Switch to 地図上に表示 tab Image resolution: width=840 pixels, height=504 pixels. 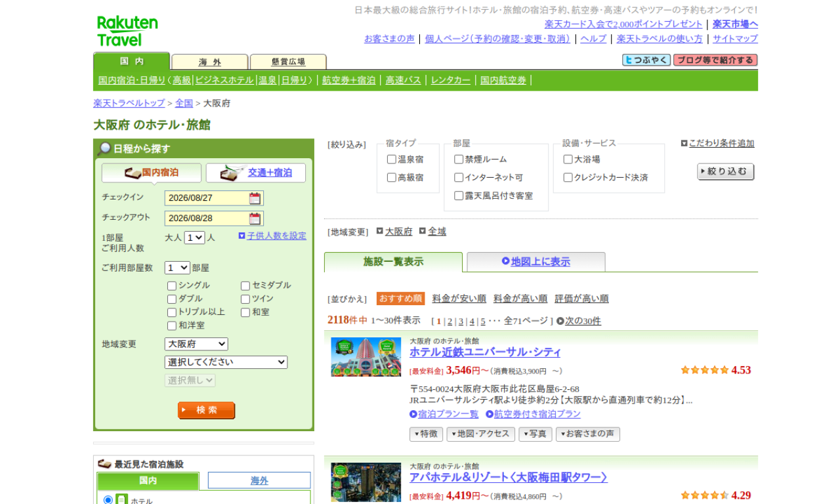point(536,262)
